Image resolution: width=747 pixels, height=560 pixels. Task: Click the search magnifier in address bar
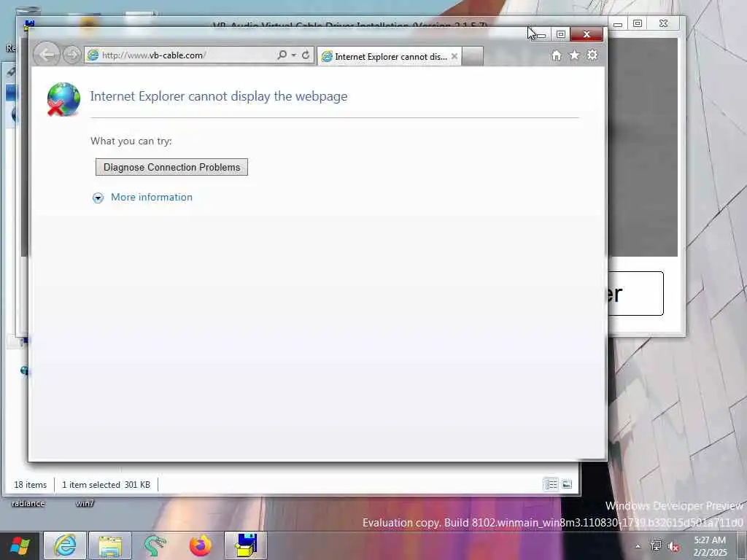(282, 55)
